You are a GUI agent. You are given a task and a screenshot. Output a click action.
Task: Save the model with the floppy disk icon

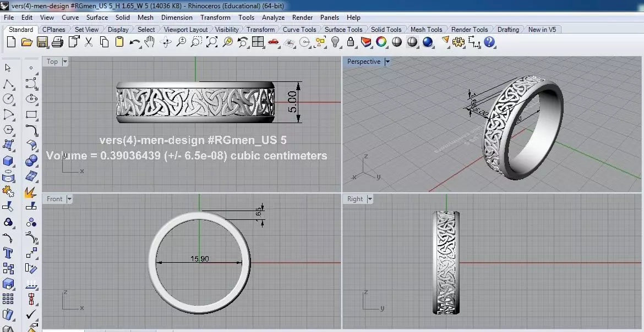click(42, 42)
